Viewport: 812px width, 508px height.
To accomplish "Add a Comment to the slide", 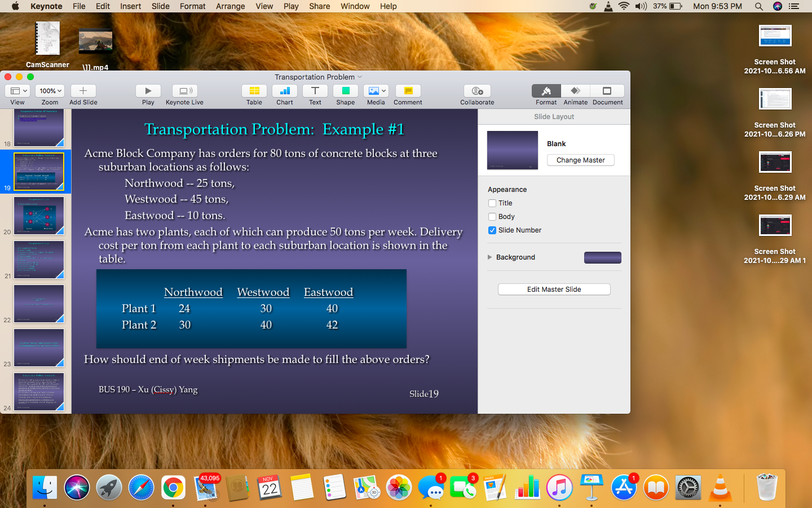I will (407, 94).
